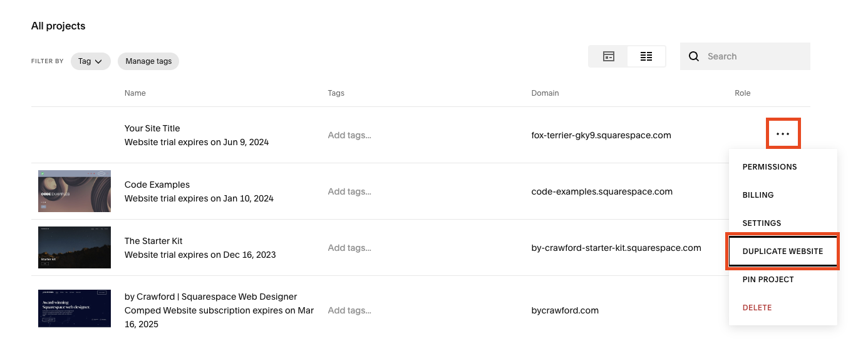Click the Tags column header
The image size is (868, 341).
click(336, 93)
